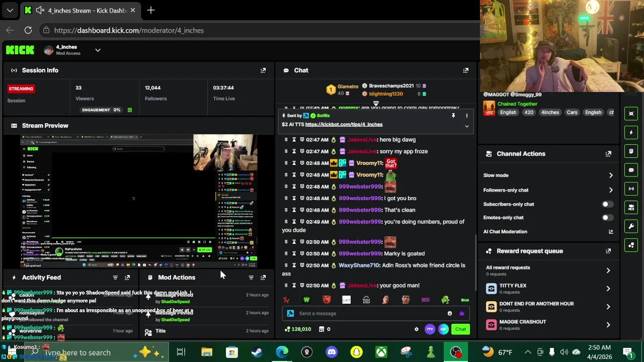Click the wrench tools sidebar icon
This screenshot has height=362, width=644.
[631, 226]
